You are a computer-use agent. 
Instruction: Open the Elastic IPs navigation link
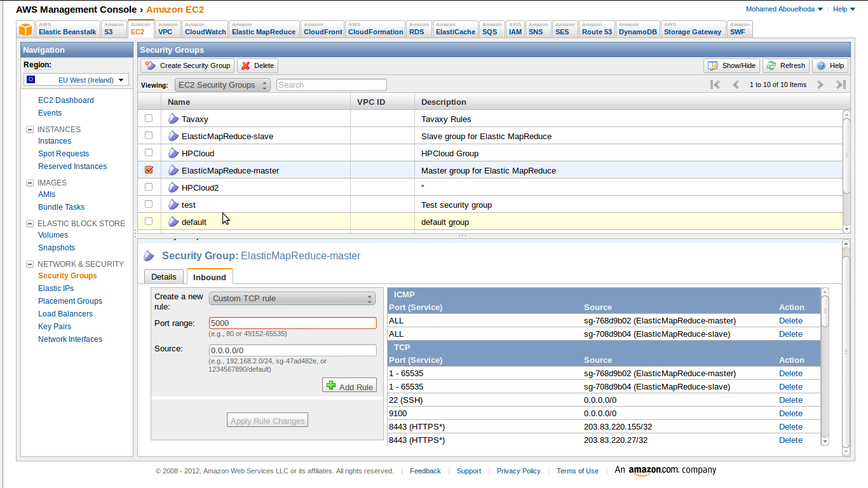coord(56,288)
